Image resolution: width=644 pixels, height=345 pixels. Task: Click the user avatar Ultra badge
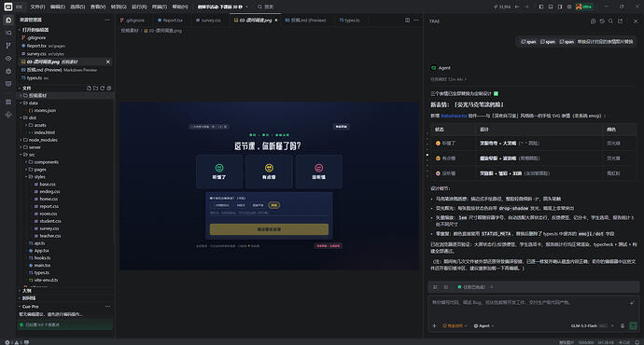coord(584,7)
